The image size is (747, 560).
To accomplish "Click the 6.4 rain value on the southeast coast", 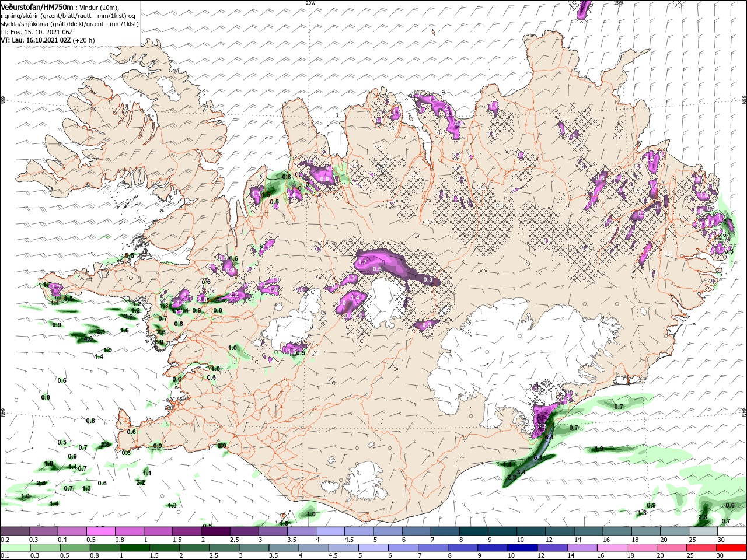I will [549, 437].
